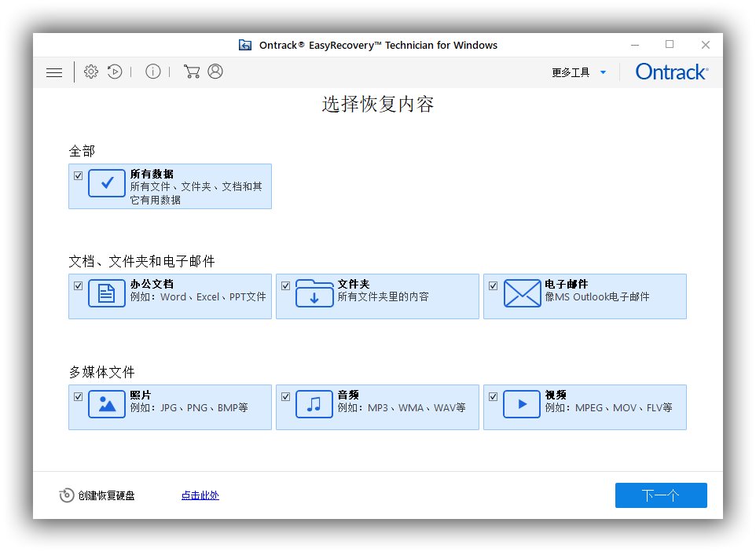The image size is (756, 552).
Task: Click the 电子邮件 envelope icon
Action: coord(522,293)
